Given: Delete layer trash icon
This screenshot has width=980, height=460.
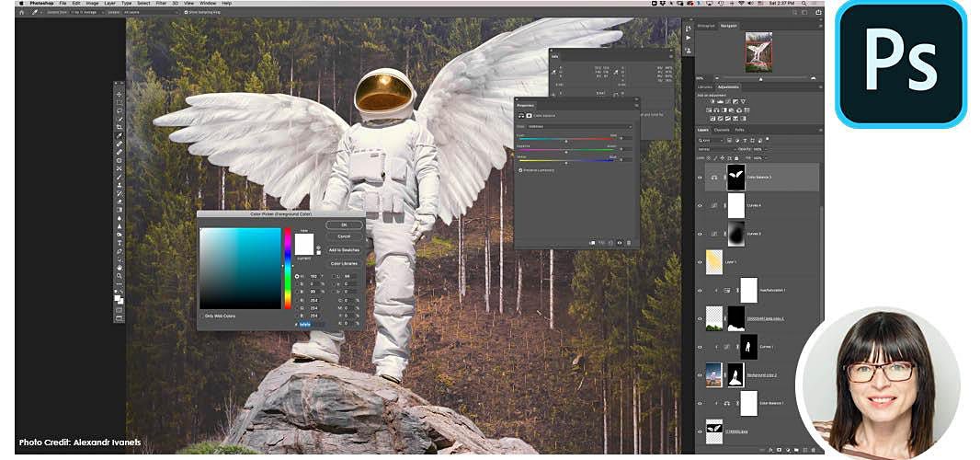Looking at the screenshot, I should pos(813,450).
